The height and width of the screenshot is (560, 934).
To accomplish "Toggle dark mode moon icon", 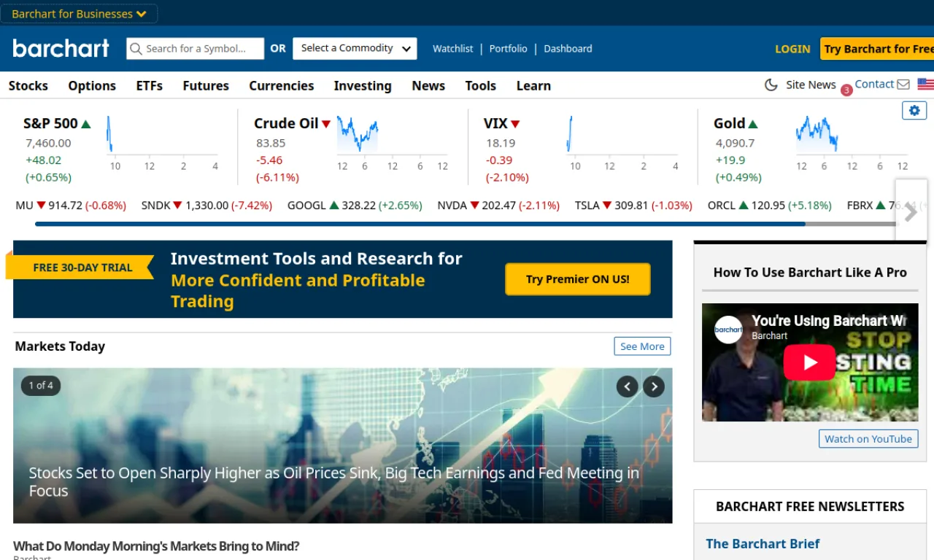I will 771,85.
